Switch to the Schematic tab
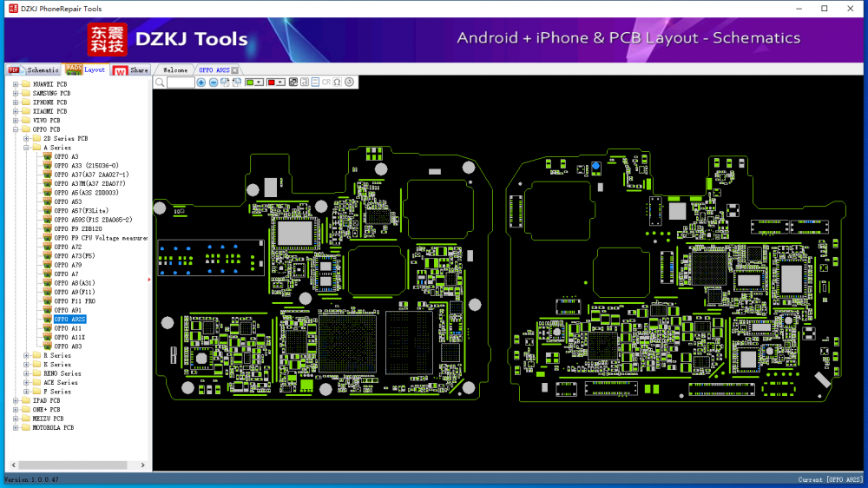868x488 pixels. pyautogui.click(x=34, y=69)
